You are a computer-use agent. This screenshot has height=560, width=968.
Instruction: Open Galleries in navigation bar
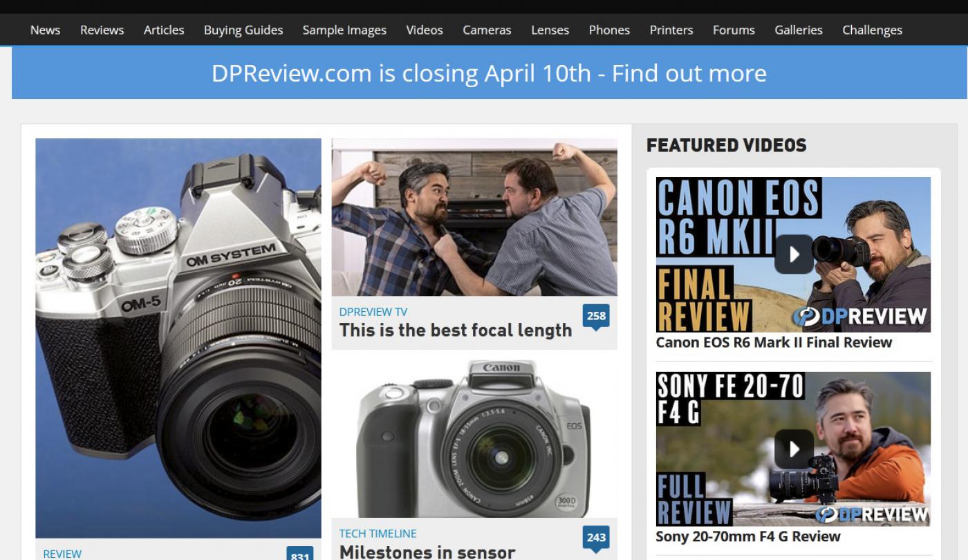pos(799,30)
